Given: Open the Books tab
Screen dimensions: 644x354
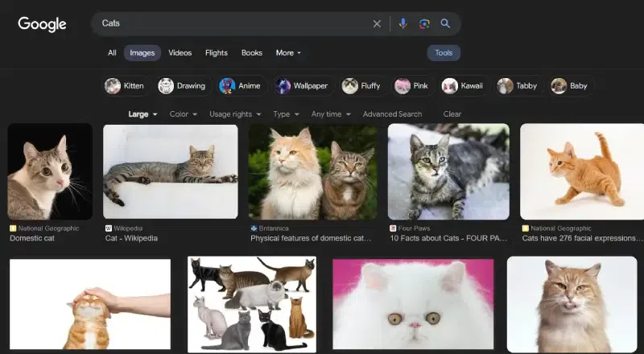Looking at the screenshot, I should coord(252,52).
